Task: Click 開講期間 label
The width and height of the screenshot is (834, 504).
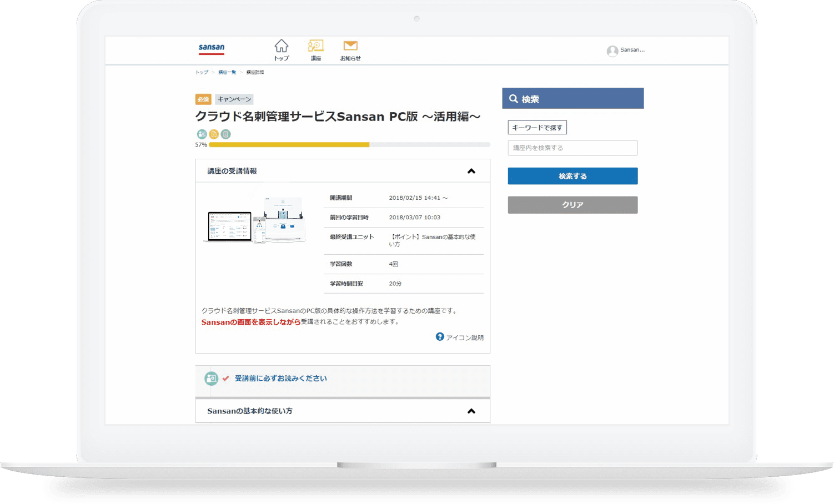Action: click(x=341, y=198)
